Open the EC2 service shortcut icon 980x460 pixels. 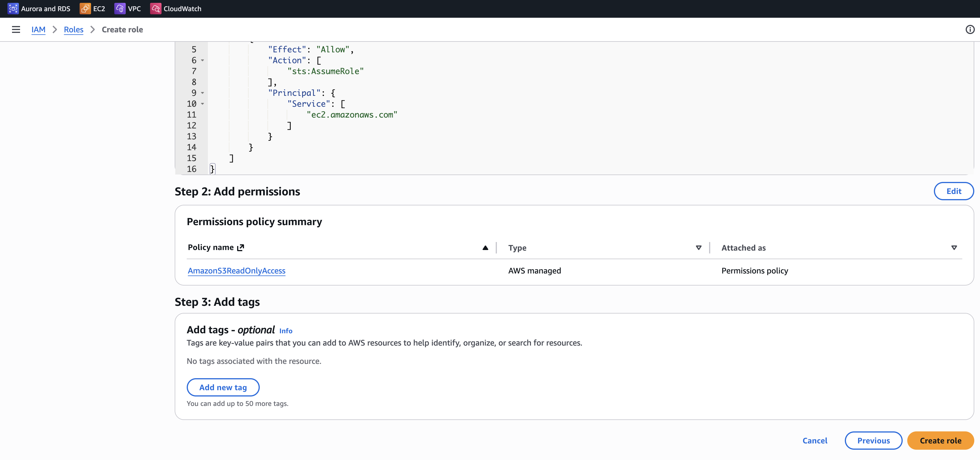[x=85, y=8]
